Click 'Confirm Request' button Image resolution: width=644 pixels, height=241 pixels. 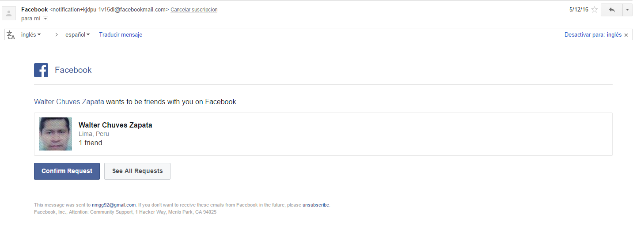click(x=67, y=171)
